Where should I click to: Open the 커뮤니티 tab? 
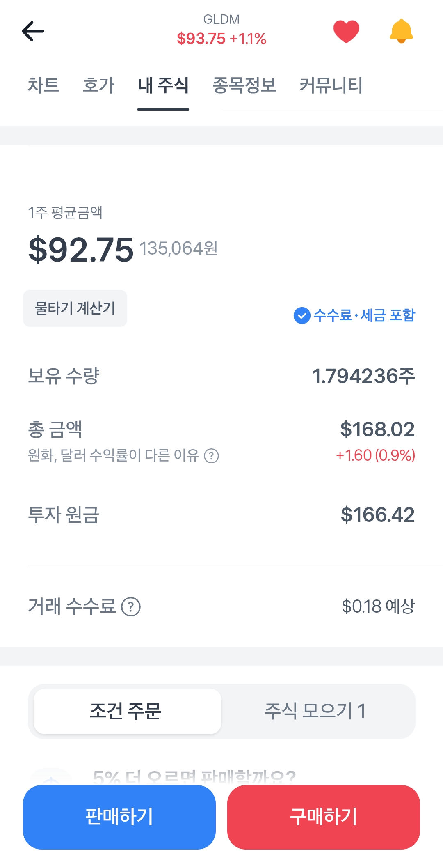click(x=331, y=85)
